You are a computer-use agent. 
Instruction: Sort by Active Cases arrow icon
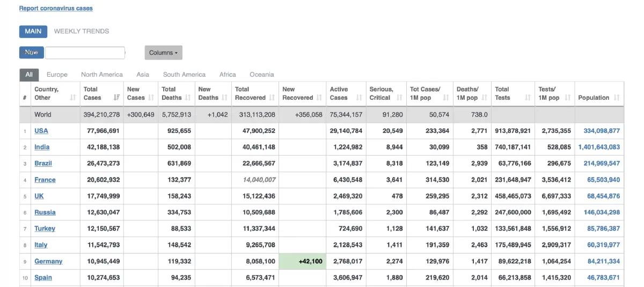pyautogui.click(x=358, y=98)
